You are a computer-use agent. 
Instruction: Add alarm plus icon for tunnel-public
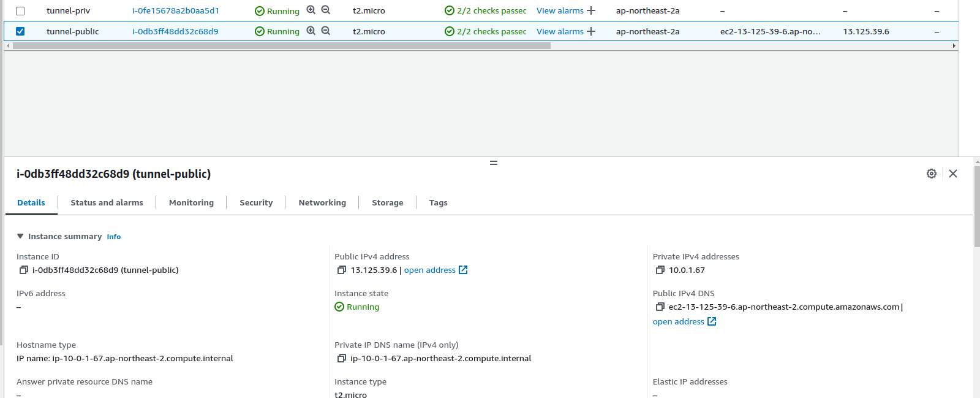591,31
